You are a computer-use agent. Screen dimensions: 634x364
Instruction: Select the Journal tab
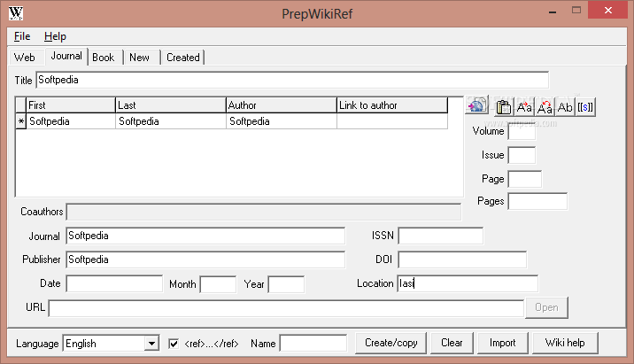[x=66, y=56]
